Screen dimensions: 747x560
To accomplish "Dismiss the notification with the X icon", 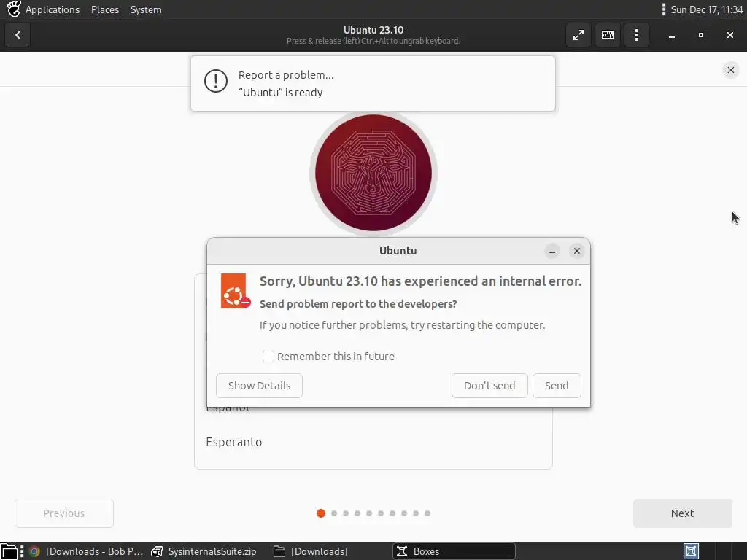I will click(x=730, y=70).
